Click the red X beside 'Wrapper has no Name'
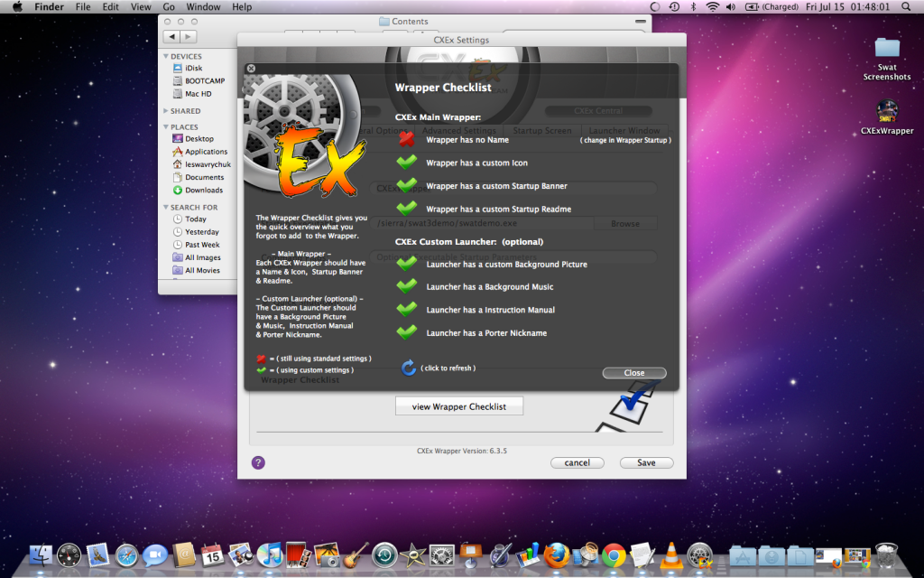The height and width of the screenshot is (578, 924). pos(407,139)
